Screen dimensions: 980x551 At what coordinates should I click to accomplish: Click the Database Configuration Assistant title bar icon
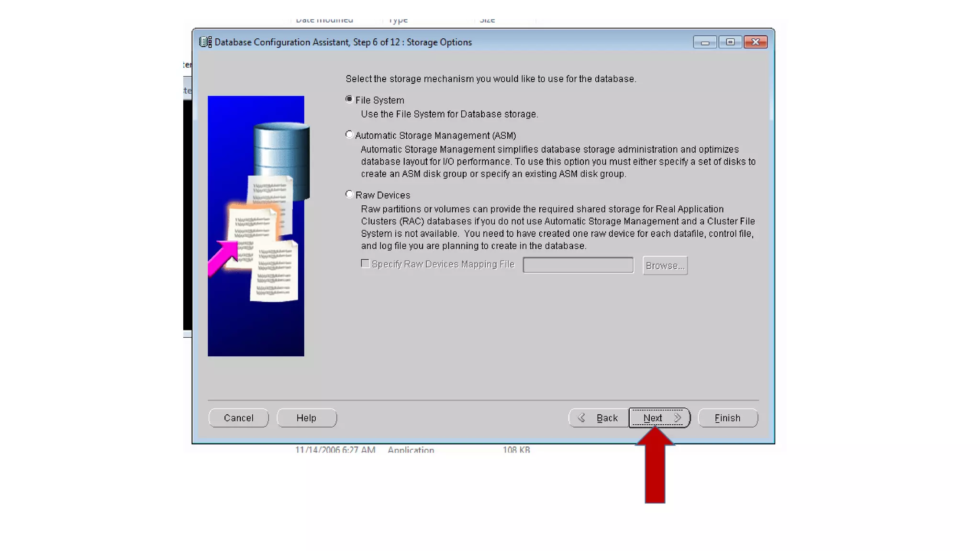coord(205,42)
